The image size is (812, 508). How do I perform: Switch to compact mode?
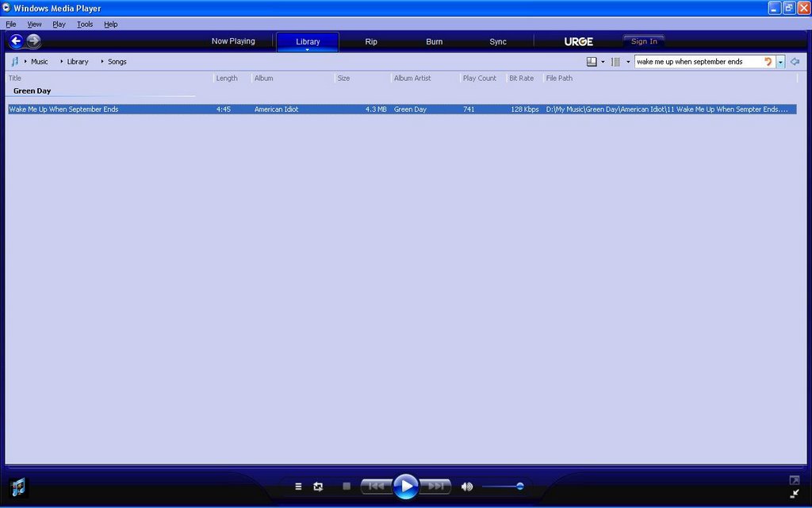point(794,494)
